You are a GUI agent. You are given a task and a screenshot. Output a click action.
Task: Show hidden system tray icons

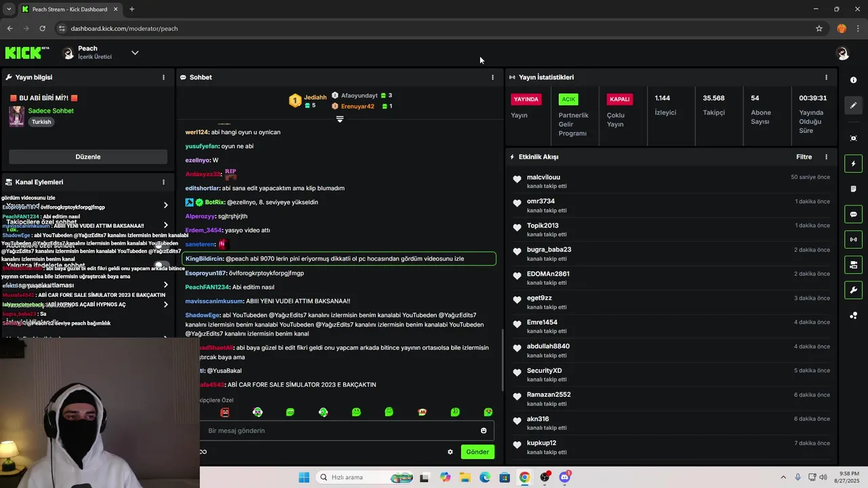point(783,477)
